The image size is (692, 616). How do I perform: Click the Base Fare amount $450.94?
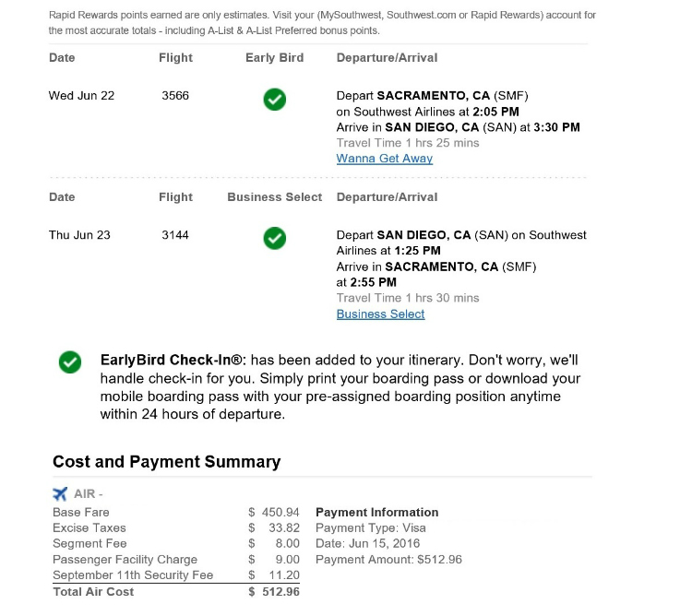click(274, 513)
